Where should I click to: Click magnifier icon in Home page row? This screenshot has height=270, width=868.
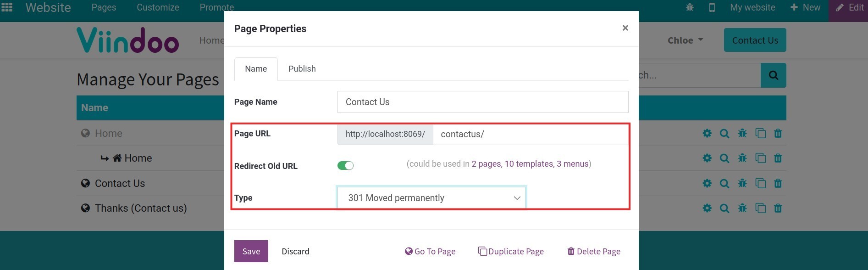point(724,133)
